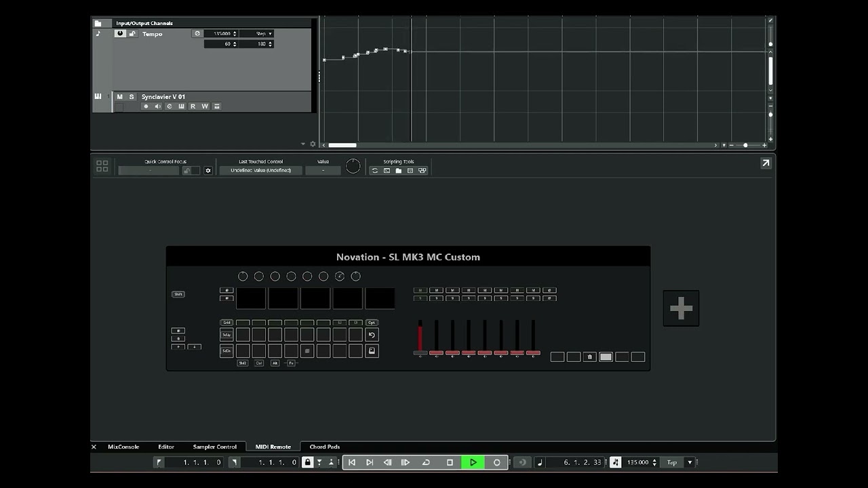Click the transport Record button
The height and width of the screenshot is (488, 868).
tap(497, 462)
